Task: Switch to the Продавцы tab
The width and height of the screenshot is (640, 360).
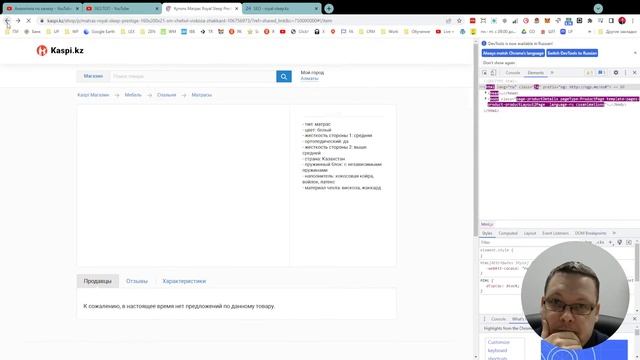Action: click(98, 281)
